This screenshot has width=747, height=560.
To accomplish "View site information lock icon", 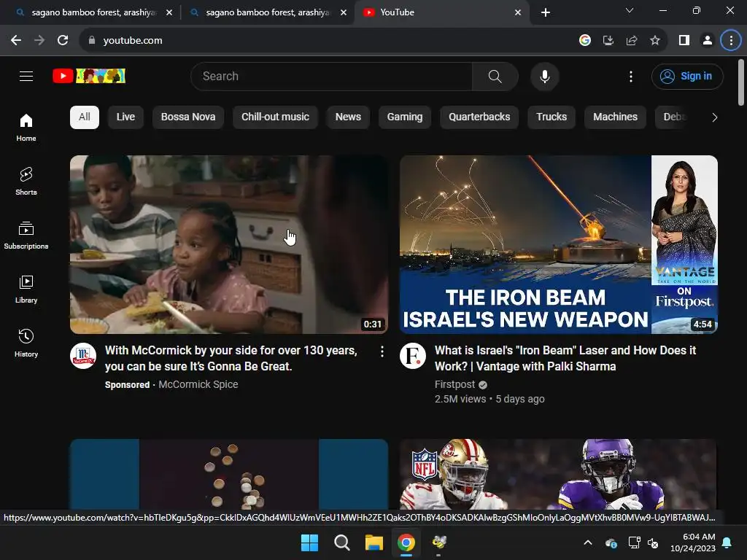I will coord(92,41).
